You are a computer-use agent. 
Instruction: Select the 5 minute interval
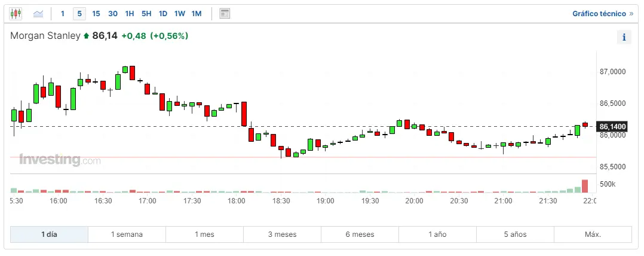[79, 14]
